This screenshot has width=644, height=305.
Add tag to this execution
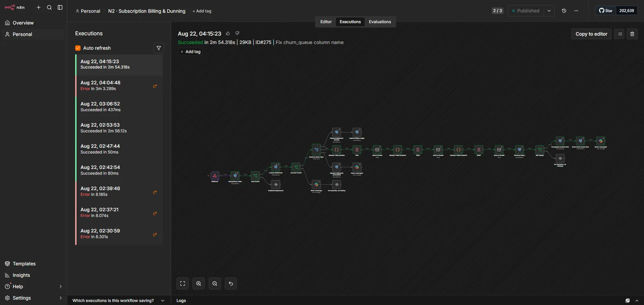click(190, 52)
